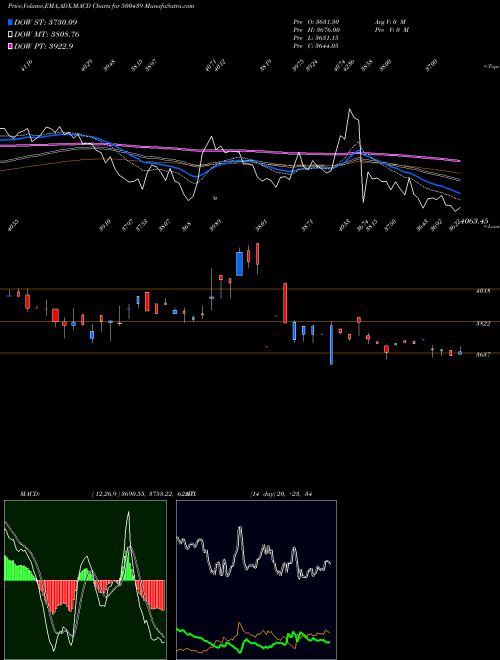Click the MACD panel heading label
The image size is (500, 660).
pyautogui.click(x=30, y=494)
